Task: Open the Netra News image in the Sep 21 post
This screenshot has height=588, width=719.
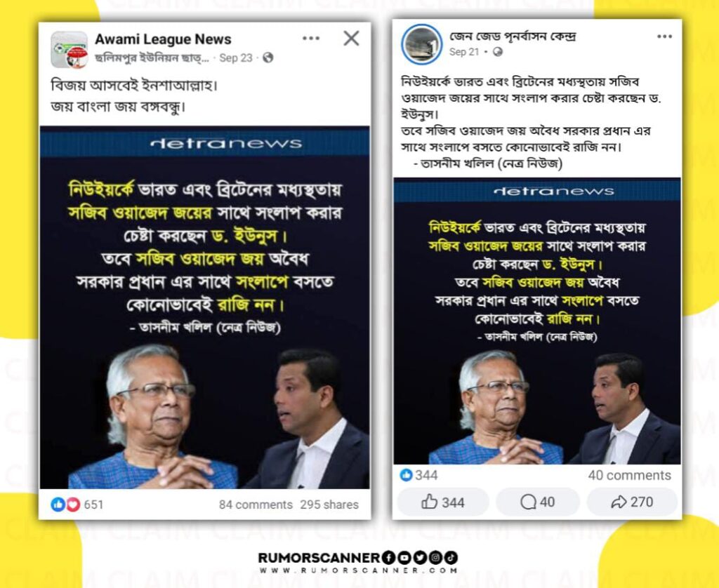Action: pyautogui.click(x=537, y=322)
